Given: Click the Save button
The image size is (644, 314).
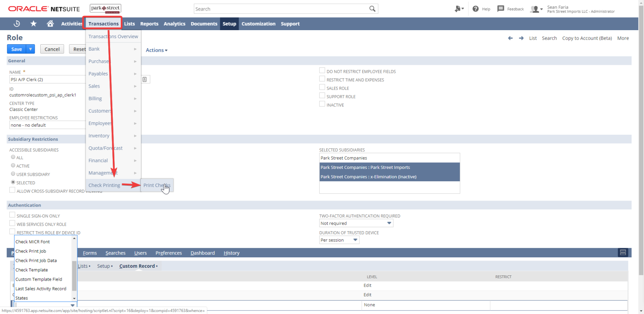Looking at the screenshot, I should pyautogui.click(x=17, y=49).
